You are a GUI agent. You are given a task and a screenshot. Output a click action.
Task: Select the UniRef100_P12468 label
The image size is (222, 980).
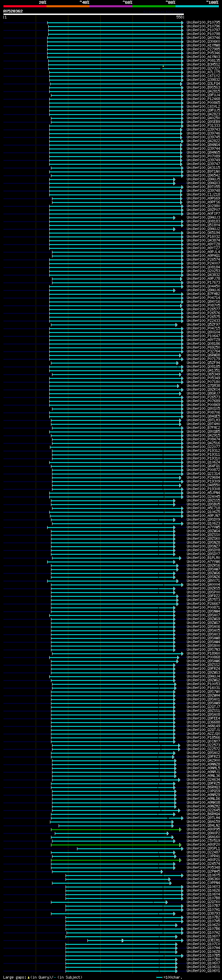coord(203,99)
